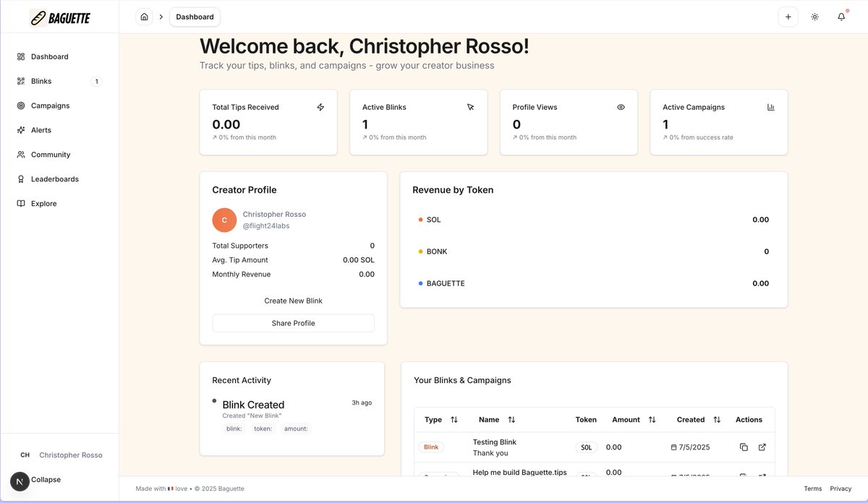This screenshot has width=868, height=503.
Task: Click the token: activity tag
Action: (263, 429)
